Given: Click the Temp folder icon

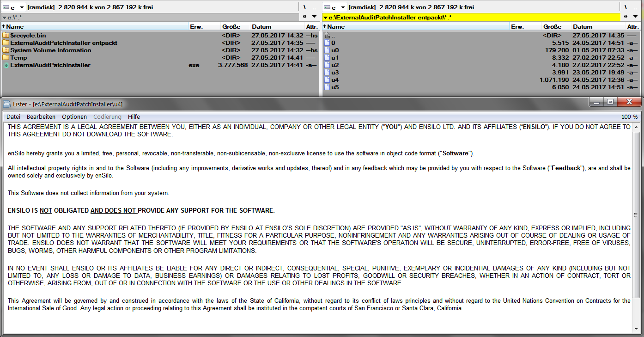Looking at the screenshot, I should pos(6,58).
